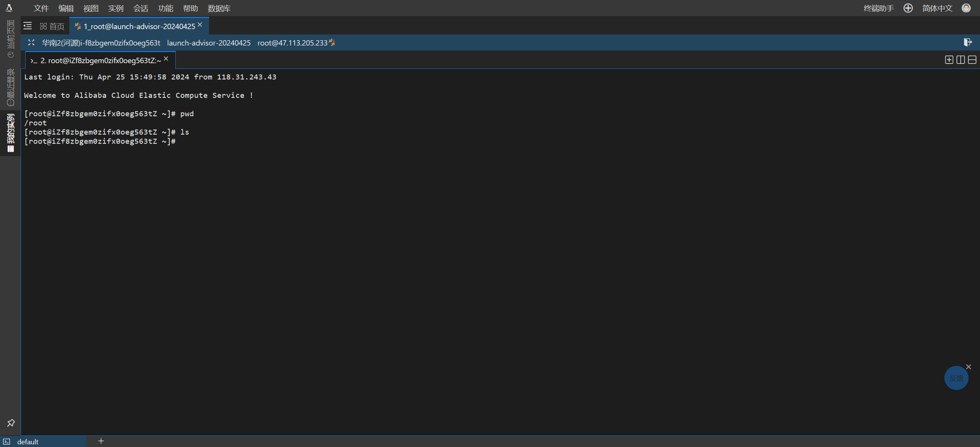The height and width of the screenshot is (447, 980).
Task: Collapse the sidebar with hamburger icon
Action: tap(28, 26)
